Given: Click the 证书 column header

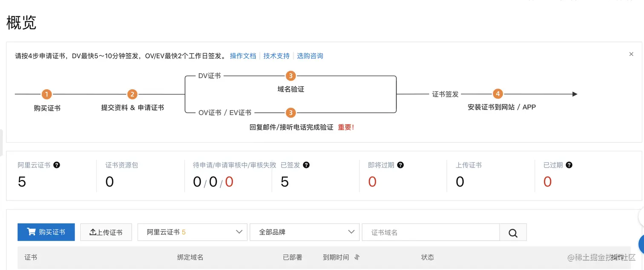Looking at the screenshot, I should (x=31, y=257).
